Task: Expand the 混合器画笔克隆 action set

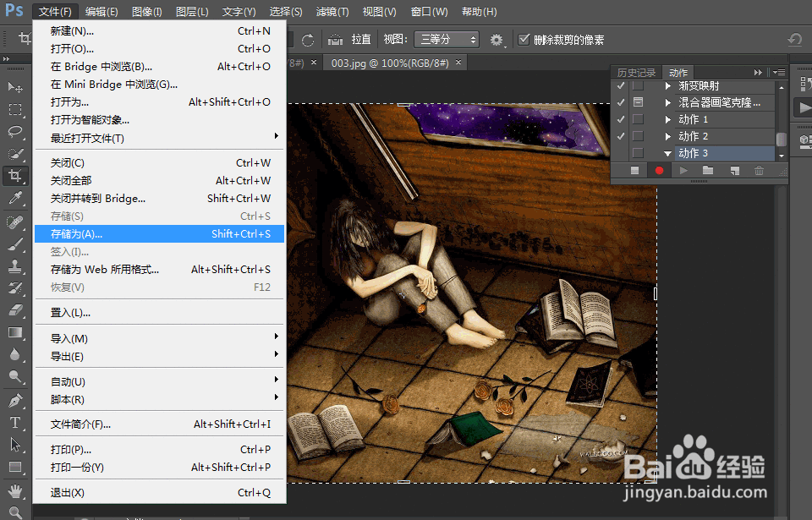Action: click(668, 102)
